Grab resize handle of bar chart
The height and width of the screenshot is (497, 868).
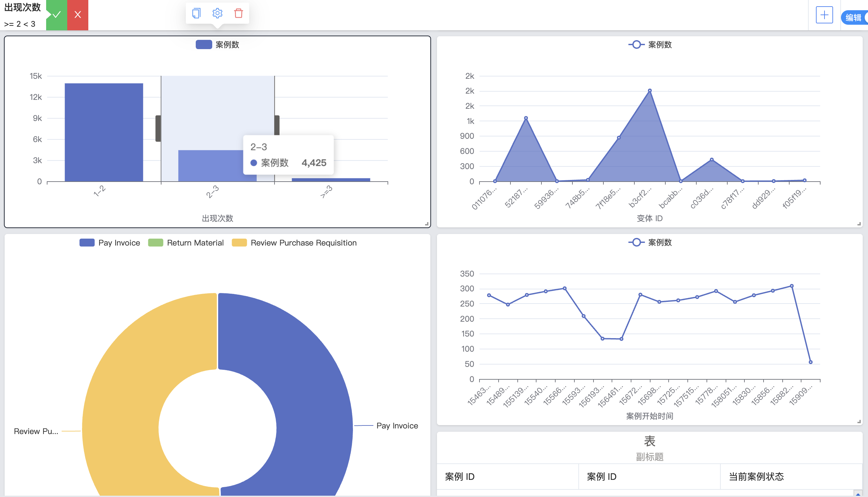[426, 224]
